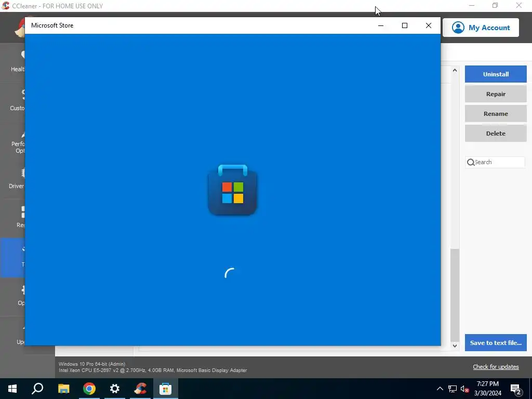Click the Microsoft Store bag logo
532x399 pixels.
pos(232,190)
